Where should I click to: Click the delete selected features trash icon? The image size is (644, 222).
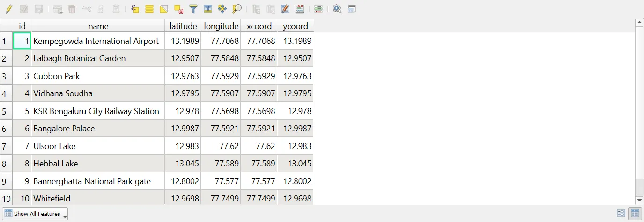72,9
